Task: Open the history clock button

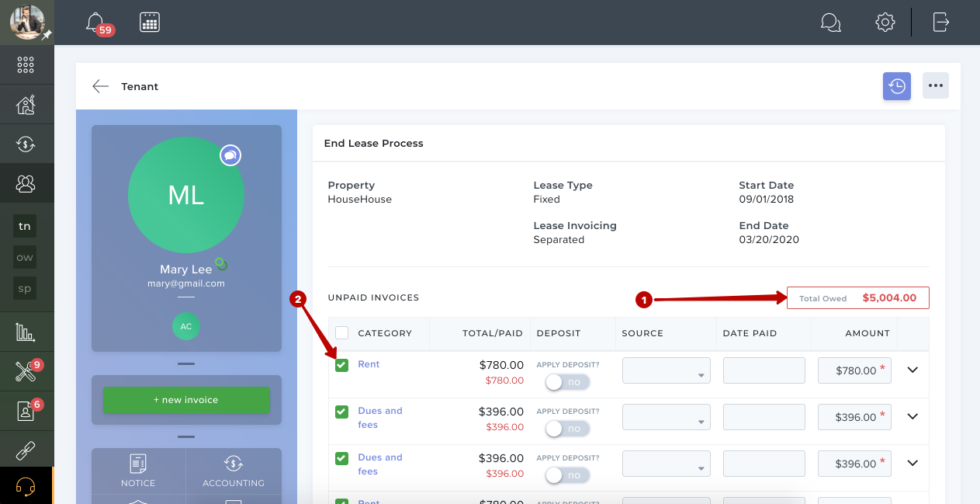Action: [897, 86]
